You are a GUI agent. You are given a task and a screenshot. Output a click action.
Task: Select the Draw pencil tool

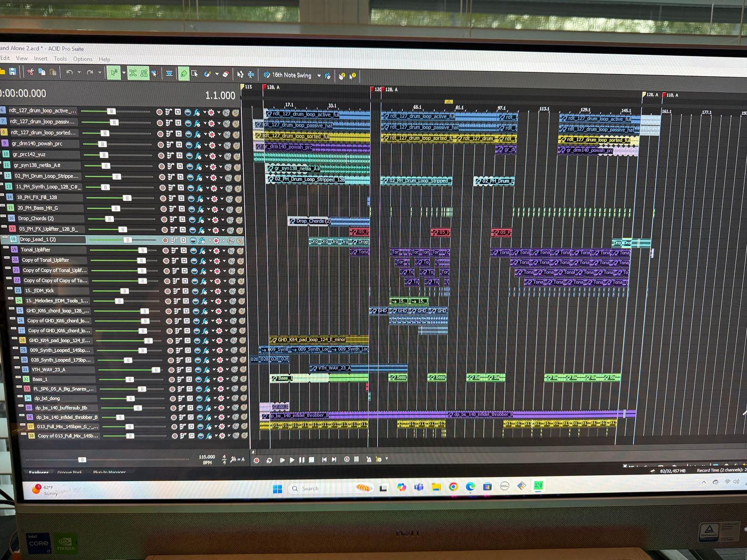183,74
